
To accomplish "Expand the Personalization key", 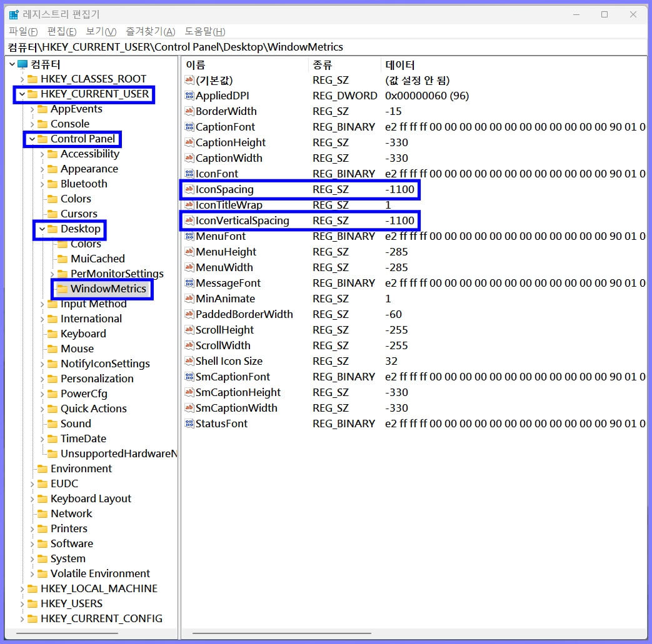I will click(42, 379).
